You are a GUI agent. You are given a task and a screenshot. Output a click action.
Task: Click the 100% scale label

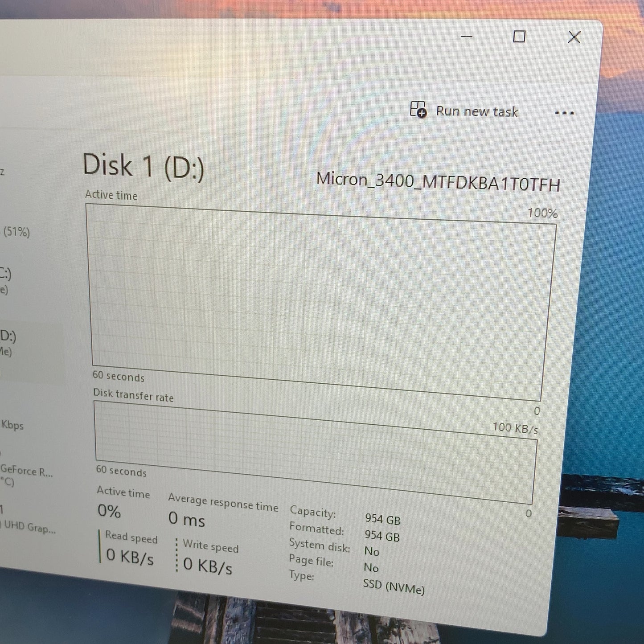[x=542, y=213]
